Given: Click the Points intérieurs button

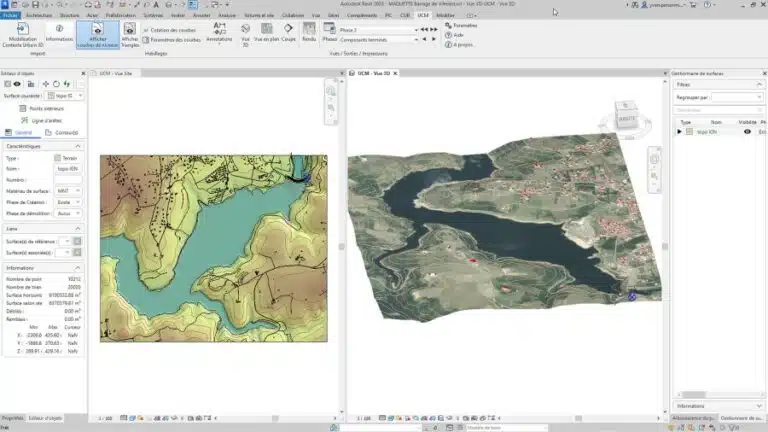Looking at the screenshot, I should pyautogui.click(x=44, y=108).
